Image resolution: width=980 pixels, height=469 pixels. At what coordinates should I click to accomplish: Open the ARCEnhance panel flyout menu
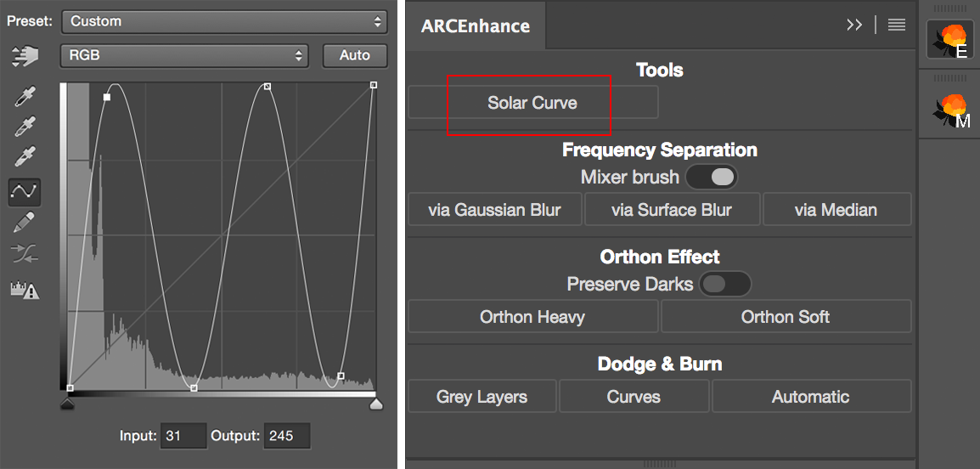(897, 25)
